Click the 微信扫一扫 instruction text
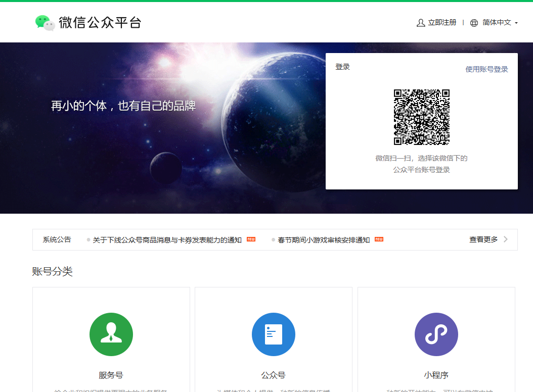The height and width of the screenshot is (392, 533). pos(422,158)
